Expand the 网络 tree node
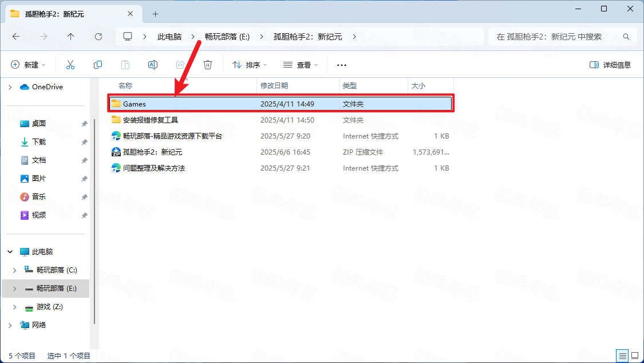The width and height of the screenshot is (644, 363). click(x=10, y=325)
